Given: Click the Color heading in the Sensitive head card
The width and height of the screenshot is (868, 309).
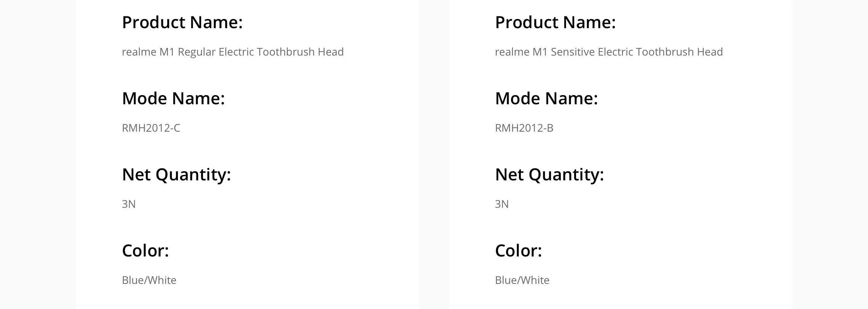Looking at the screenshot, I should [518, 250].
